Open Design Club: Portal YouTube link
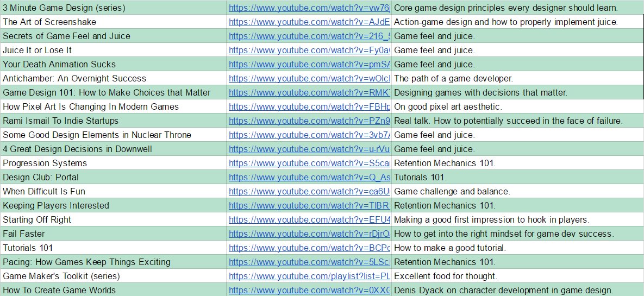 tap(309, 178)
